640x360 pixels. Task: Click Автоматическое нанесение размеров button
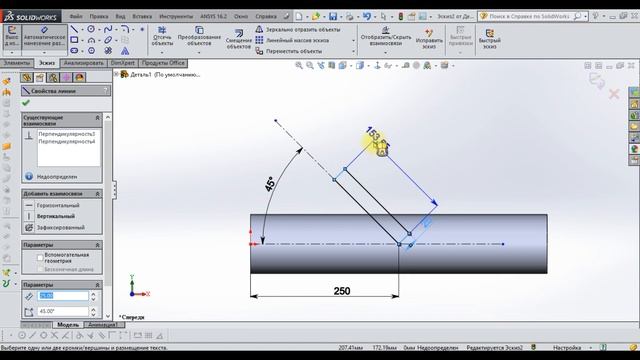coord(44,36)
